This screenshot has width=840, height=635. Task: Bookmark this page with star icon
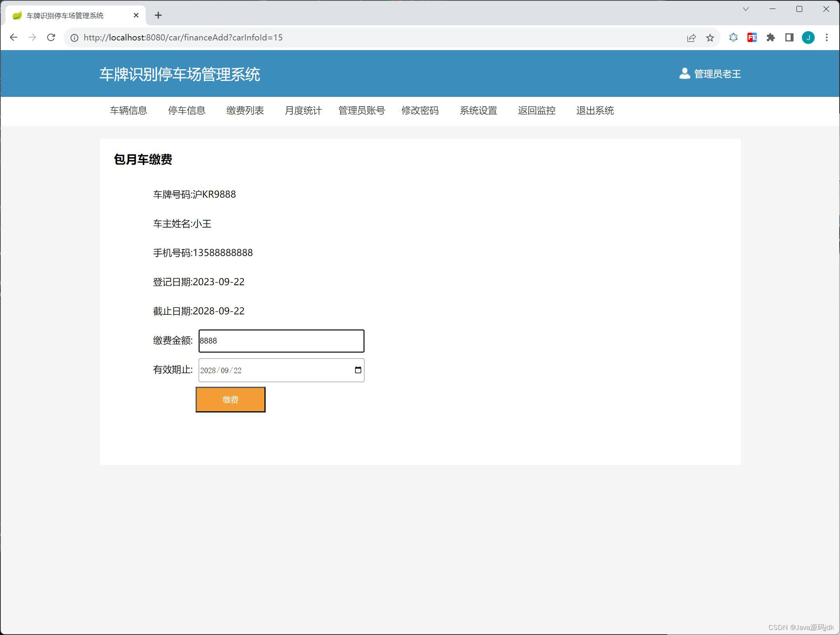click(710, 38)
